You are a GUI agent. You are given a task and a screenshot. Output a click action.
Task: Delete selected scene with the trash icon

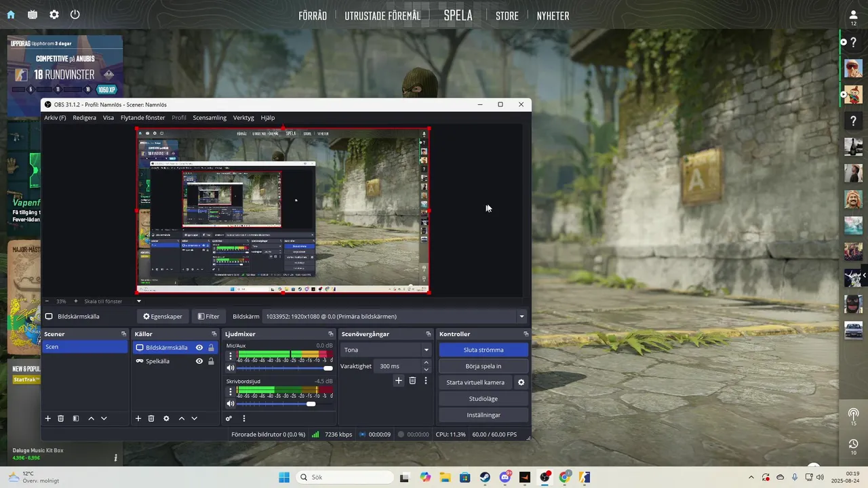click(60, 419)
